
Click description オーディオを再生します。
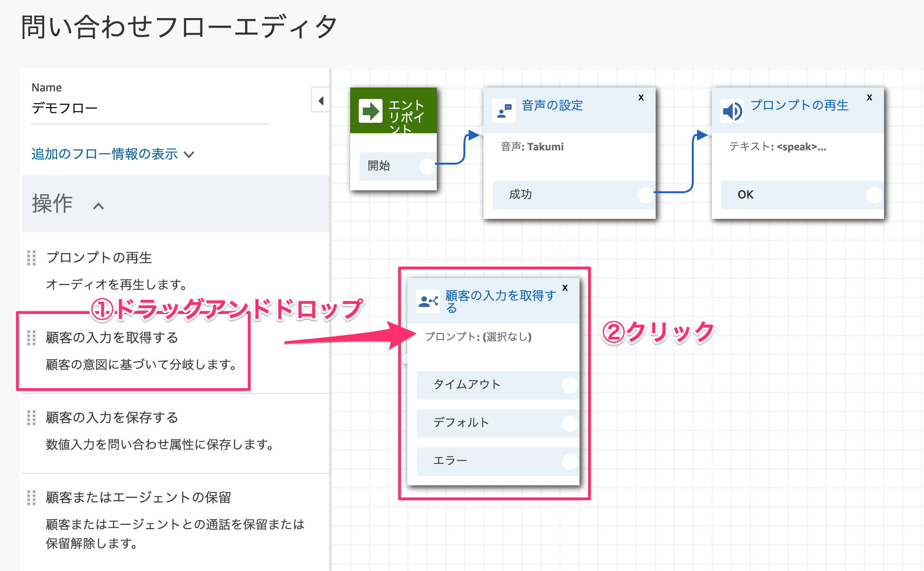tap(117, 285)
